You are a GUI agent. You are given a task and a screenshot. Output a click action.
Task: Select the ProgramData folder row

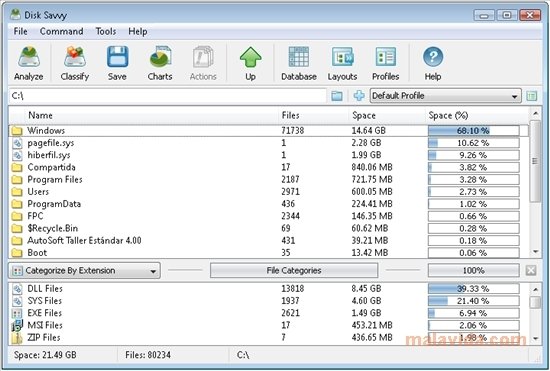(268, 204)
